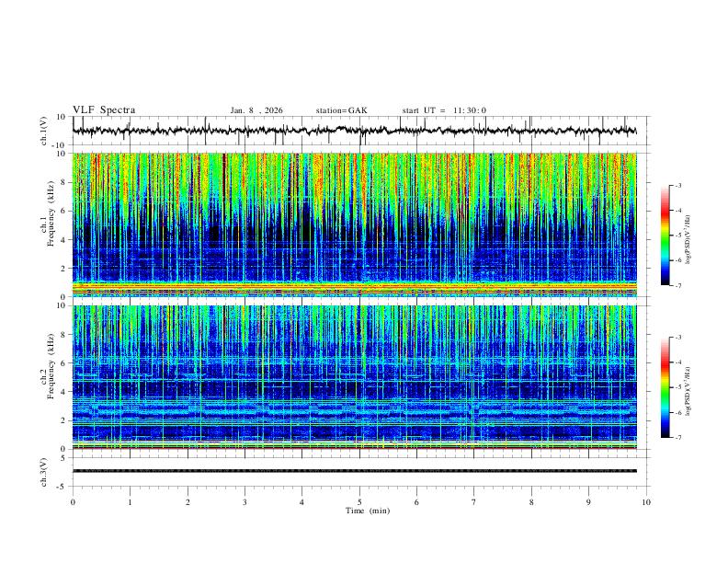Click the ch.2 spectrogram "6" kHz tick
Viewport: 728px width, 563px height.
click(63, 363)
